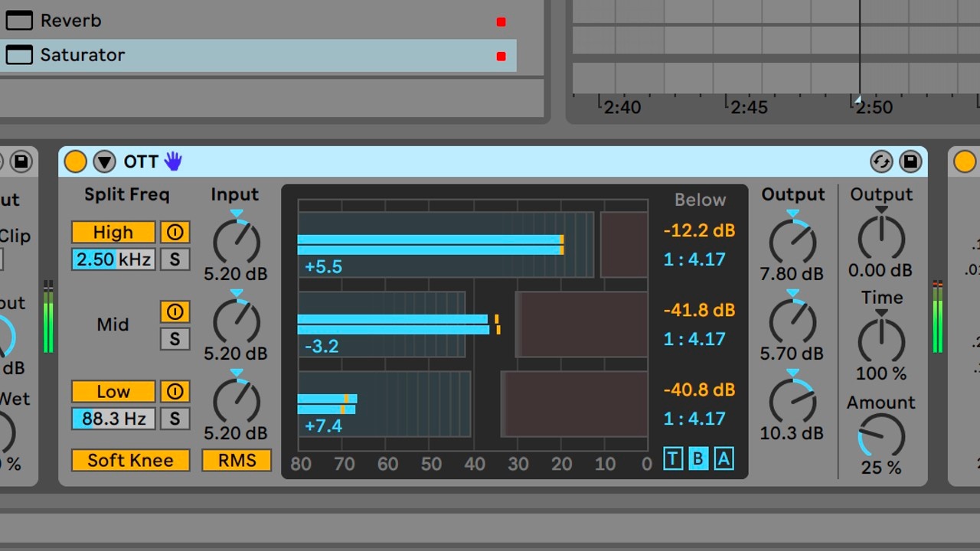The width and height of the screenshot is (980, 551).
Task: Click the red dot on the Reverb row
Action: click(x=501, y=22)
